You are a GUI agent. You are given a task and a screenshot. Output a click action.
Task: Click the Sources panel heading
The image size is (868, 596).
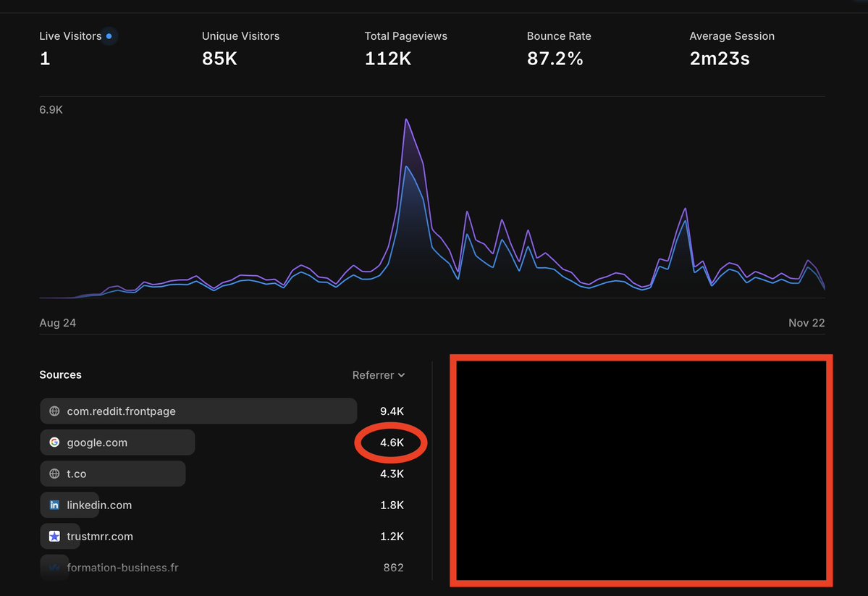(61, 375)
